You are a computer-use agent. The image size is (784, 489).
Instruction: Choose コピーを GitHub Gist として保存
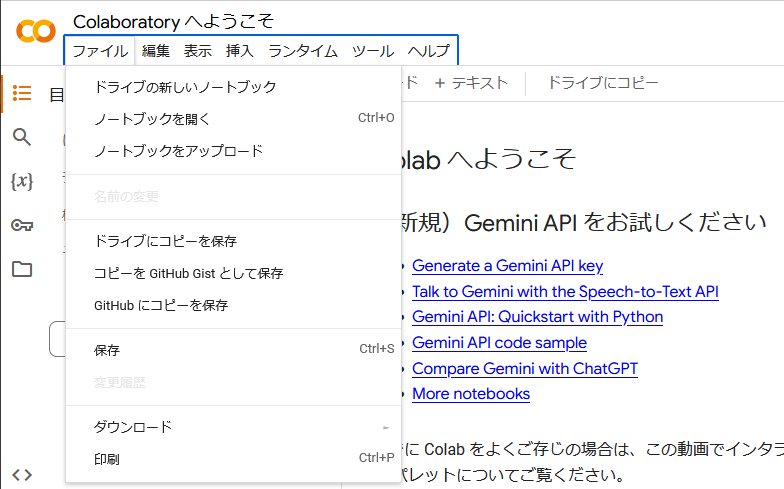pos(234,274)
